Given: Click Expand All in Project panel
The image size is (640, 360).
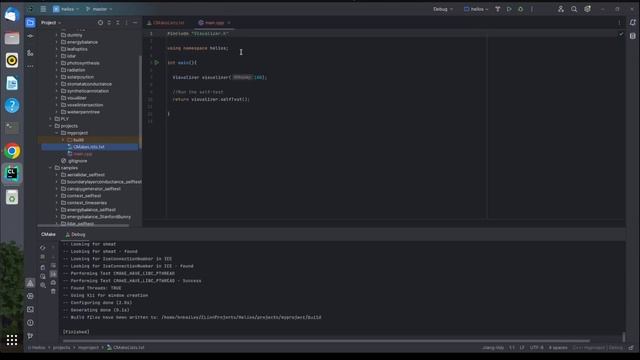Looking at the screenshot, I should tap(109, 23).
